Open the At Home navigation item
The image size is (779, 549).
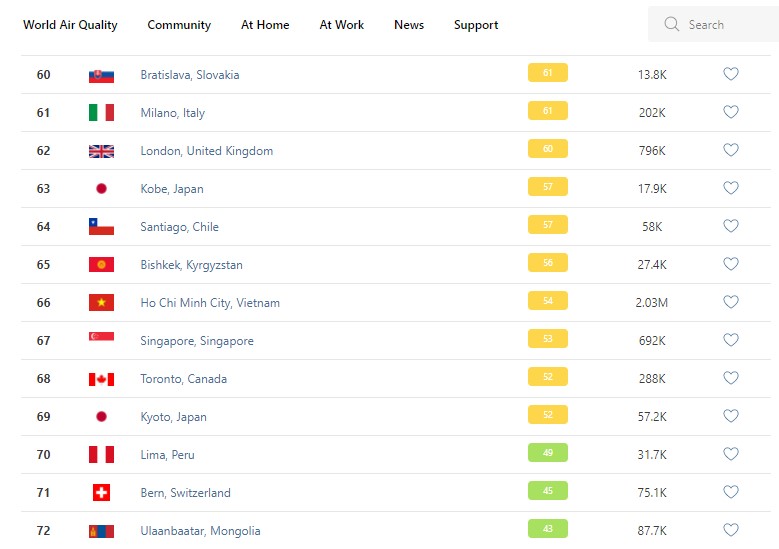[265, 25]
